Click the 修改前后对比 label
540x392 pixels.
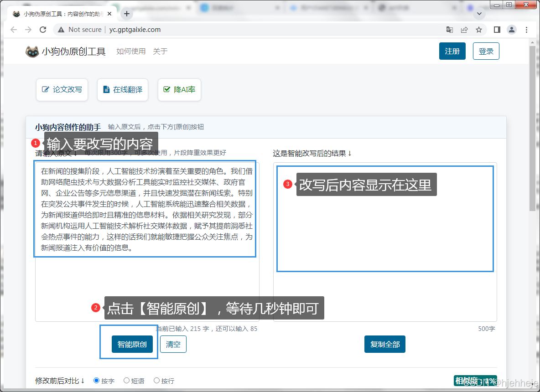pyautogui.click(x=60, y=381)
